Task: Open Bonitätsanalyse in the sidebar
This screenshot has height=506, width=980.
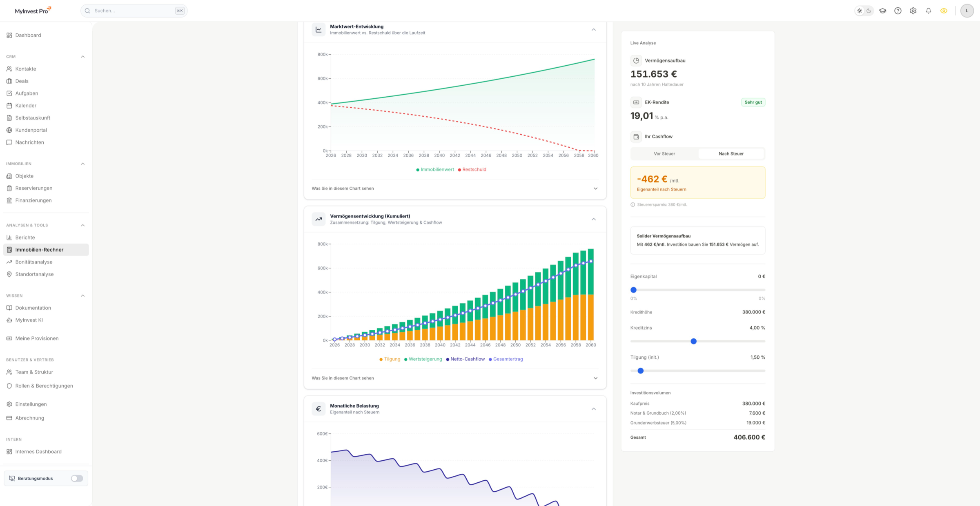Action: coord(34,262)
